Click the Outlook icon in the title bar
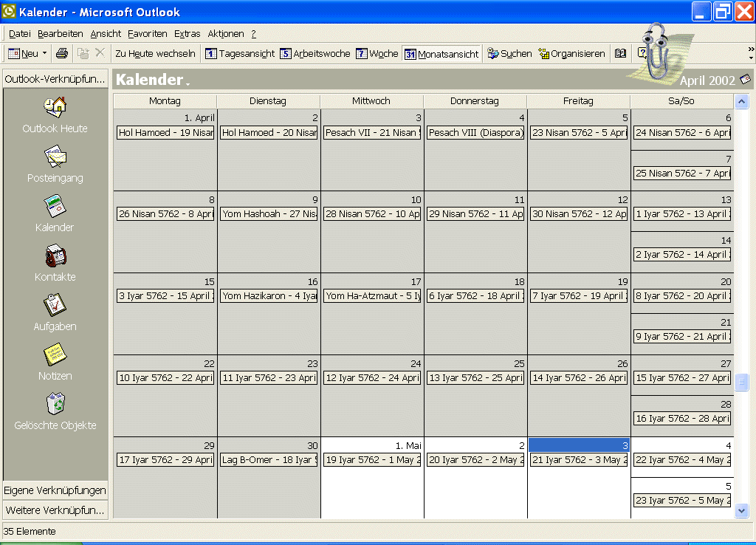The width and height of the screenshot is (756, 545). (x=9, y=11)
